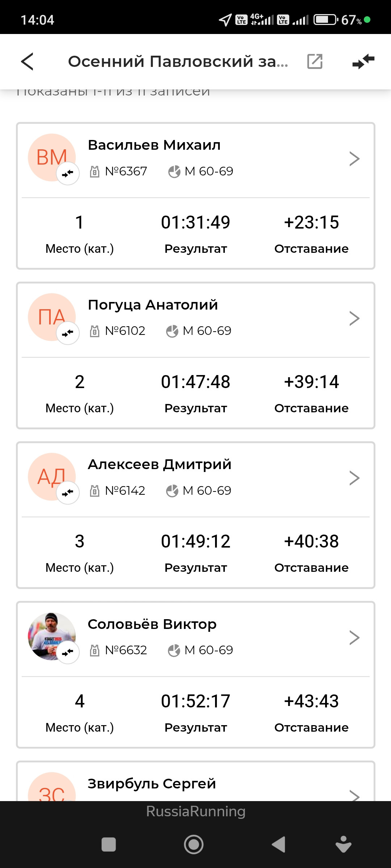Open external link icon in header
The image size is (391, 868).
(x=315, y=61)
